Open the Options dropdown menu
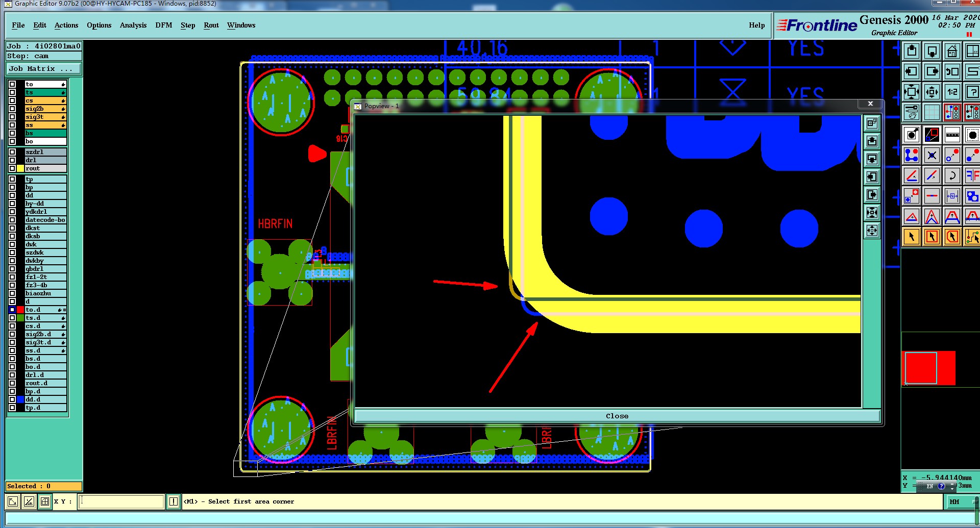Screen dimensions: 980x528 tap(99, 25)
